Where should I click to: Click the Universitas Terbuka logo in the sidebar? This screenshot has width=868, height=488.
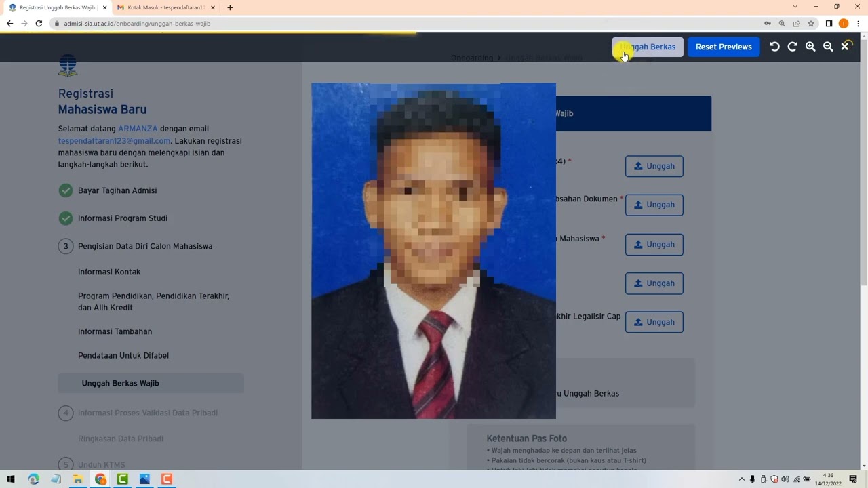tap(68, 66)
